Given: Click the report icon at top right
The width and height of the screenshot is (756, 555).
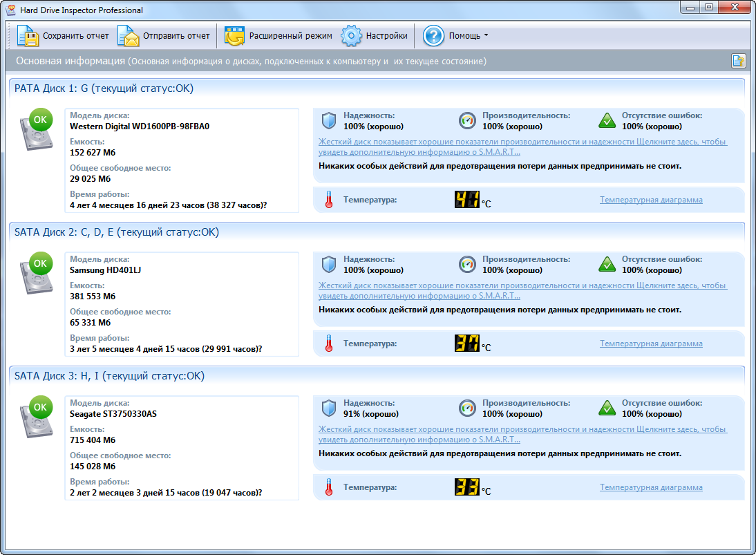Looking at the screenshot, I should 738,62.
